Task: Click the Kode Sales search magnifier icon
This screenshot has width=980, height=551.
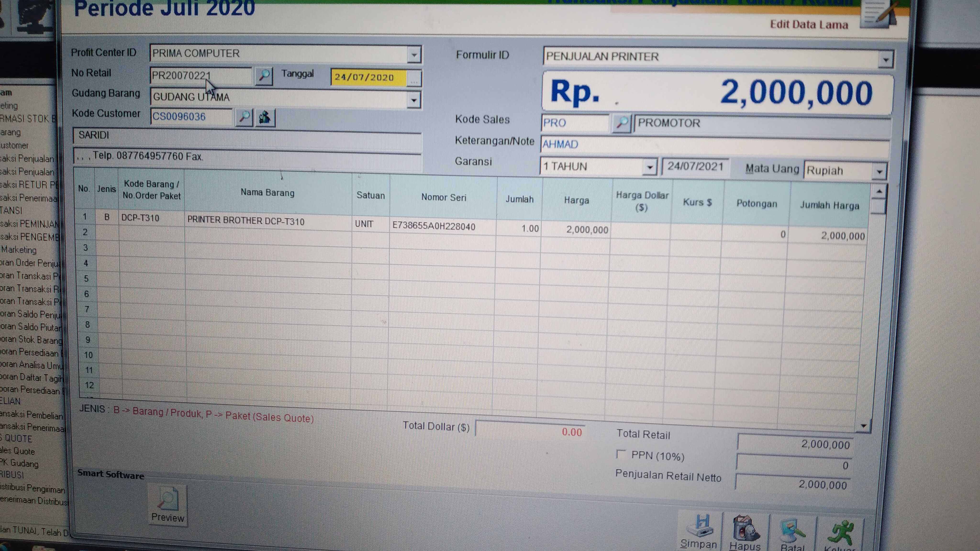Action: 622,123
